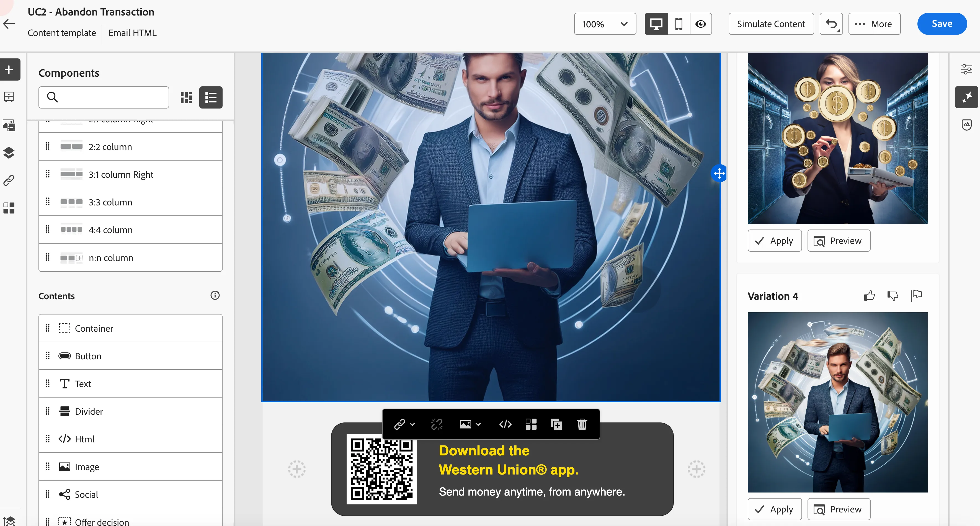Click Simulate Content button

pos(771,24)
